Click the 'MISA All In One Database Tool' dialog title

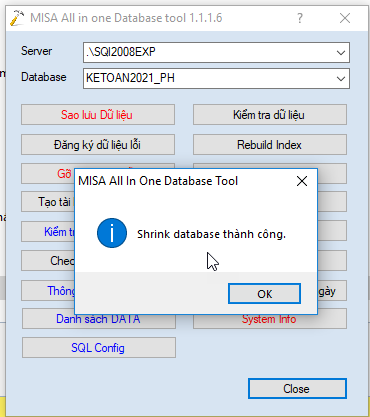(x=158, y=181)
